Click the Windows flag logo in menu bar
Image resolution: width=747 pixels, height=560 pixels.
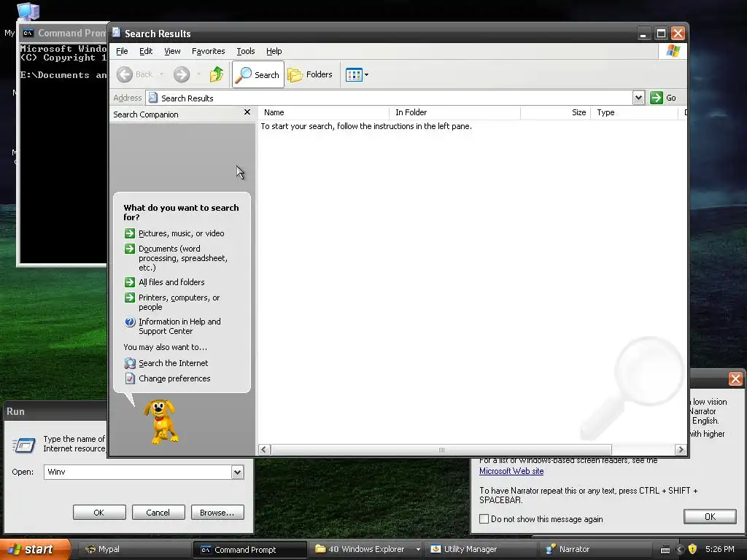coord(673,51)
